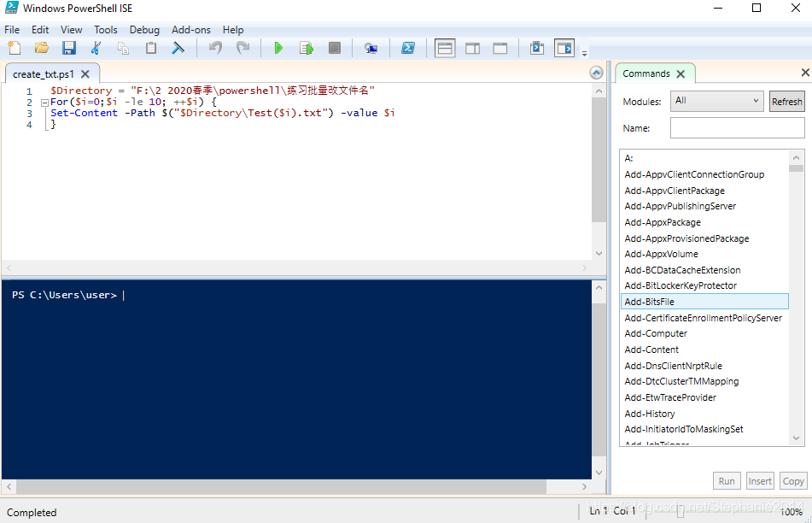Run the selected command button
The width and height of the screenshot is (812, 523).
tap(727, 481)
